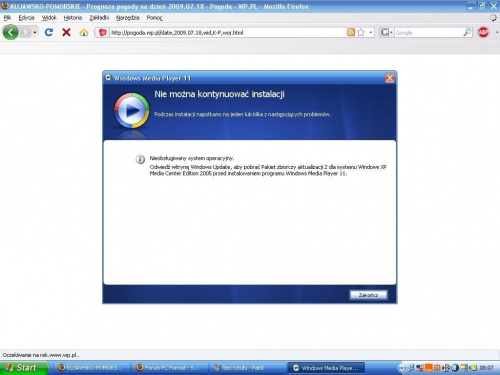Switch to the Forum PC Format taskbar item
500x375 pixels.
pos(169,368)
